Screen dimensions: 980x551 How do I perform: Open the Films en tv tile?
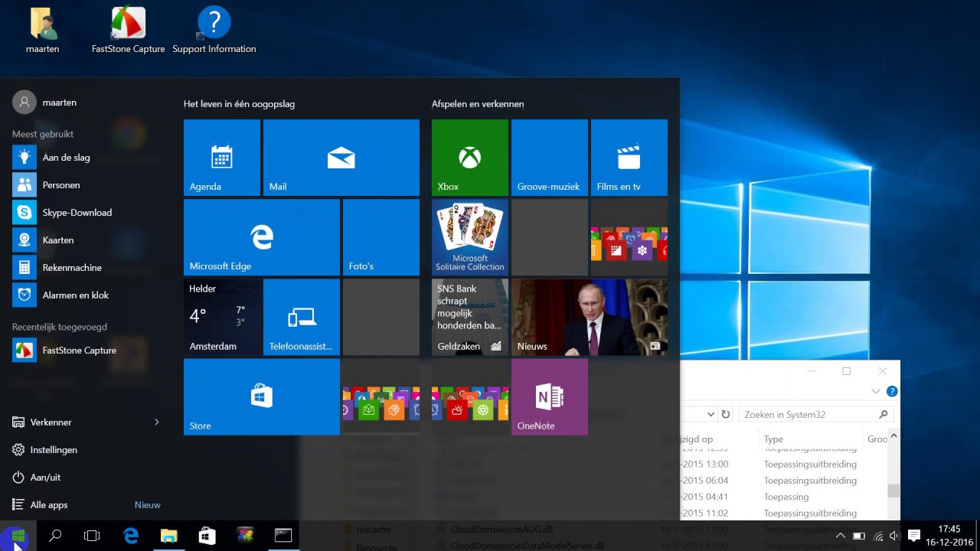(x=629, y=158)
